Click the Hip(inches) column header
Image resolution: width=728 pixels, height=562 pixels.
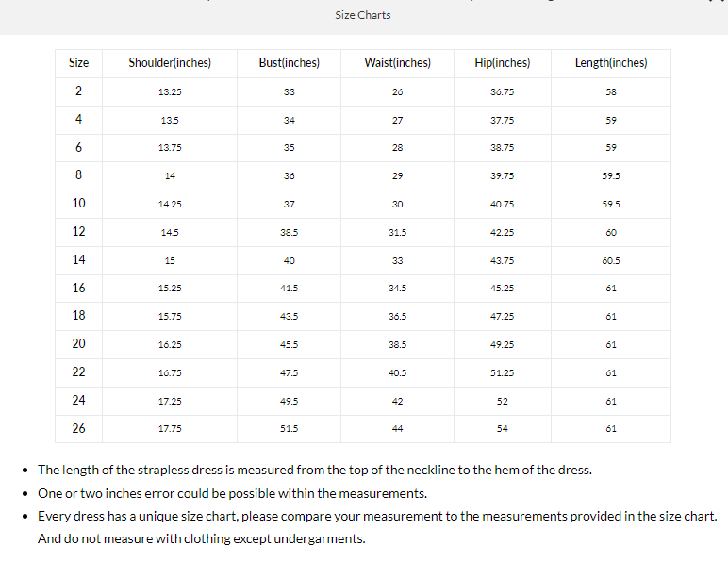coord(502,63)
